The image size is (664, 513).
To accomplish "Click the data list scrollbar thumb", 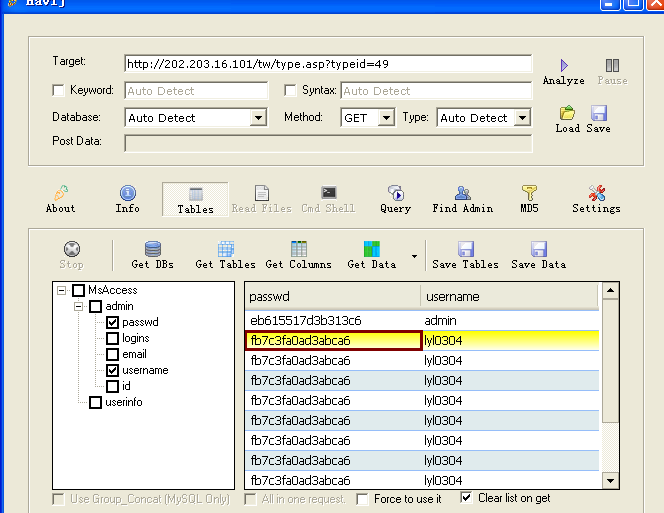I will 610,361.
